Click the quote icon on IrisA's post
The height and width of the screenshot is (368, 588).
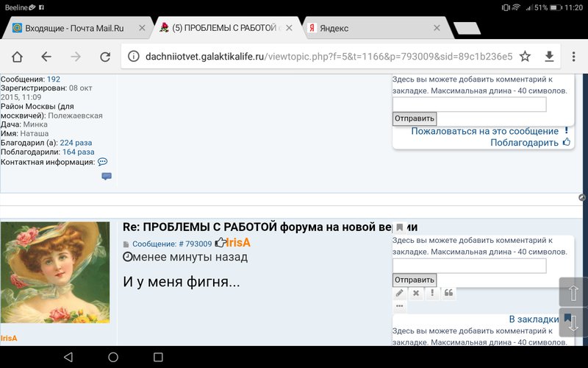(x=448, y=293)
